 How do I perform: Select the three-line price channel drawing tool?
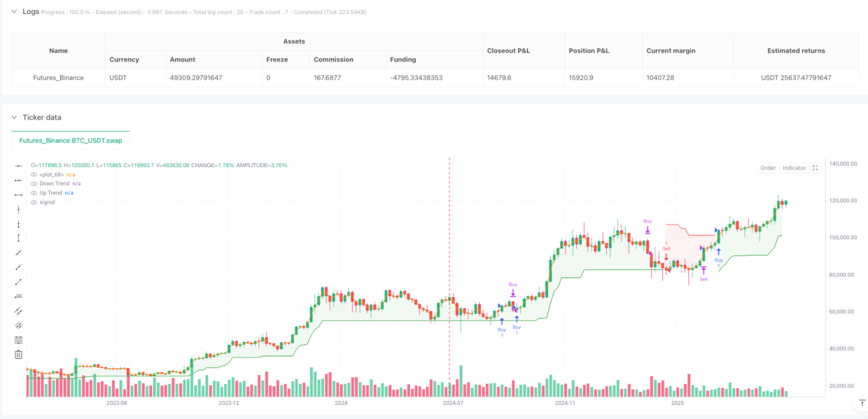[x=18, y=325]
